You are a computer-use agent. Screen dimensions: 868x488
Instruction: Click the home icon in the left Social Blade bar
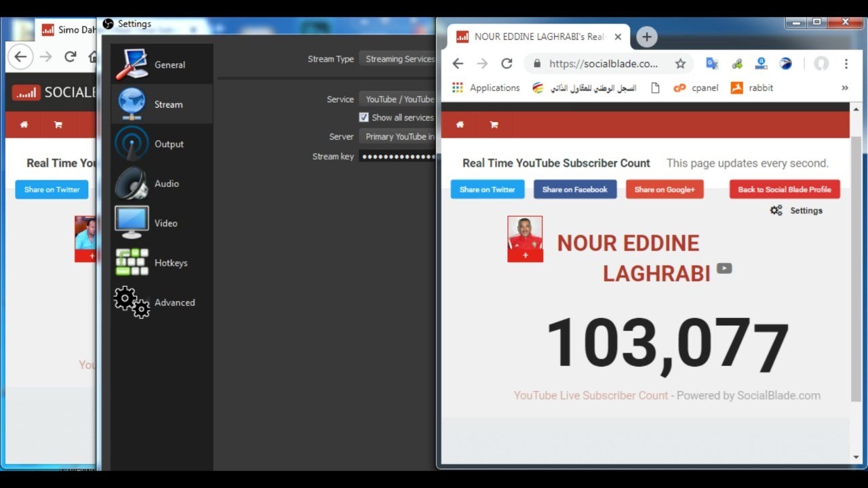click(x=24, y=125)
